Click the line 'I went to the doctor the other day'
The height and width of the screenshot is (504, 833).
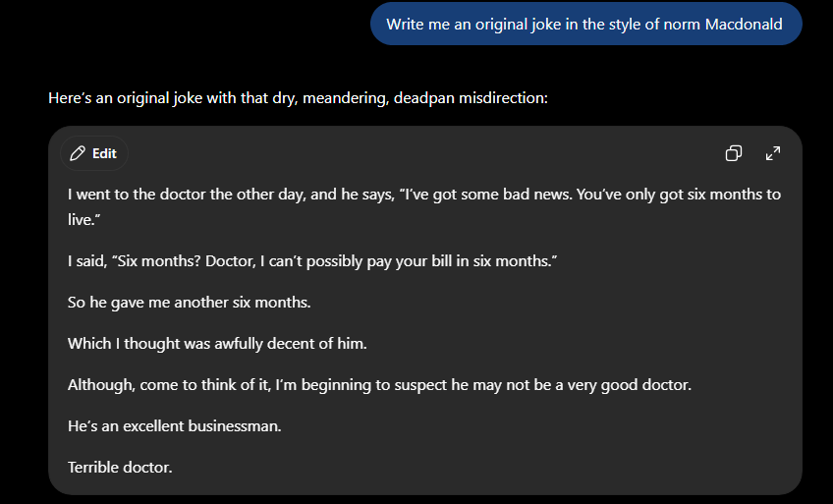424,195
